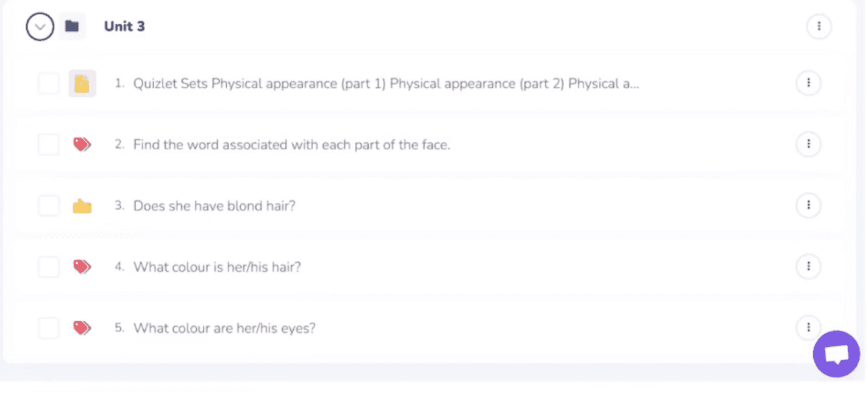Select checkbox for 'Find the word' item
This screenshot has height=395, width=868.
tap(49, 144)
